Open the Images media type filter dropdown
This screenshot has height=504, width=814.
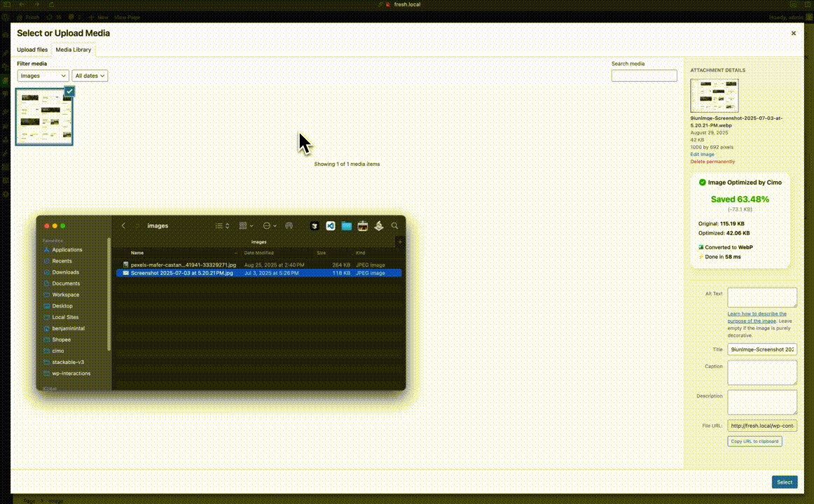(x=43, y=76)
